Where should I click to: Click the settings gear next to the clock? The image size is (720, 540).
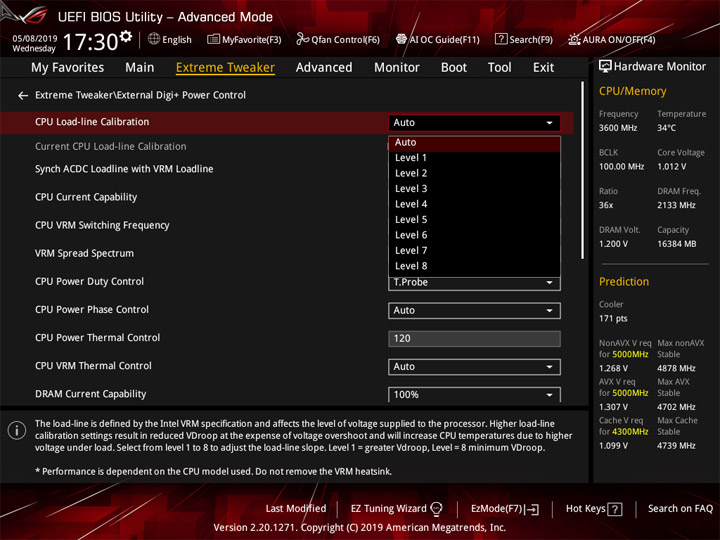tap(125, 36)
